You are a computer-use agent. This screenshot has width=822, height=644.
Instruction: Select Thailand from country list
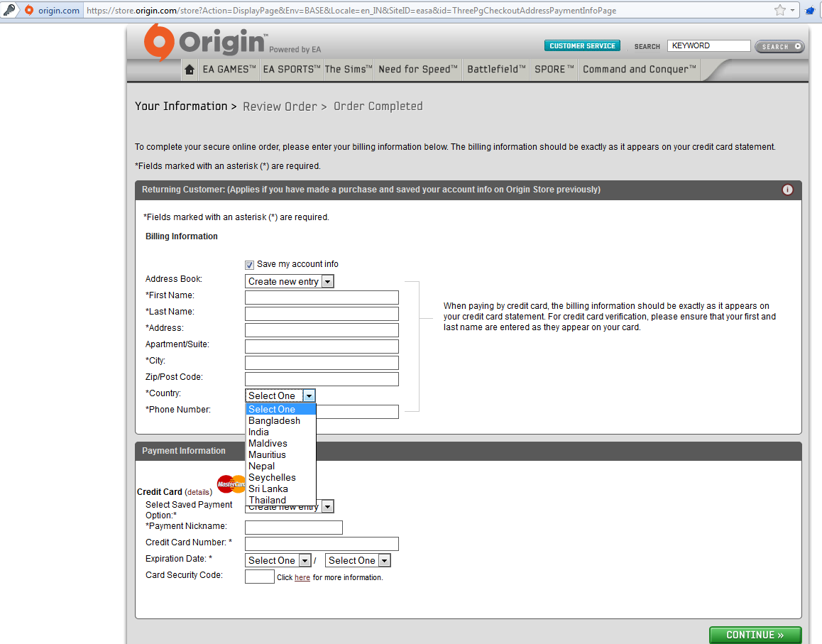[280, 500]
